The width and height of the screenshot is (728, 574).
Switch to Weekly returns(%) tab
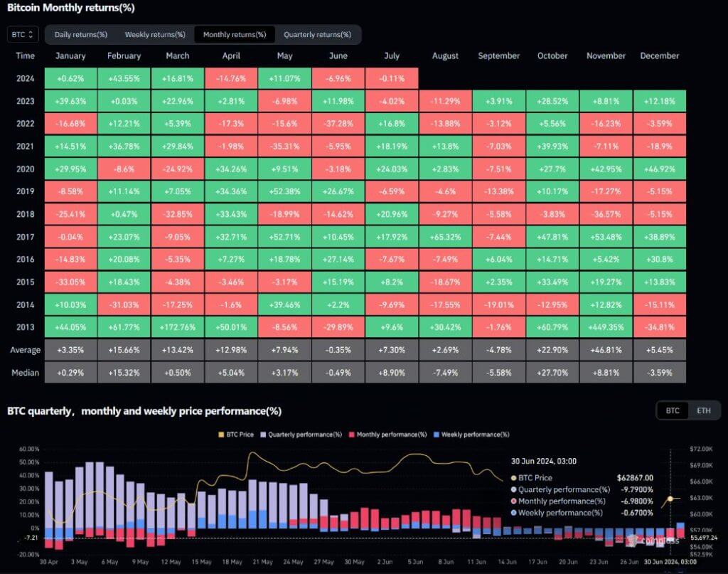(x=155, y=34)
